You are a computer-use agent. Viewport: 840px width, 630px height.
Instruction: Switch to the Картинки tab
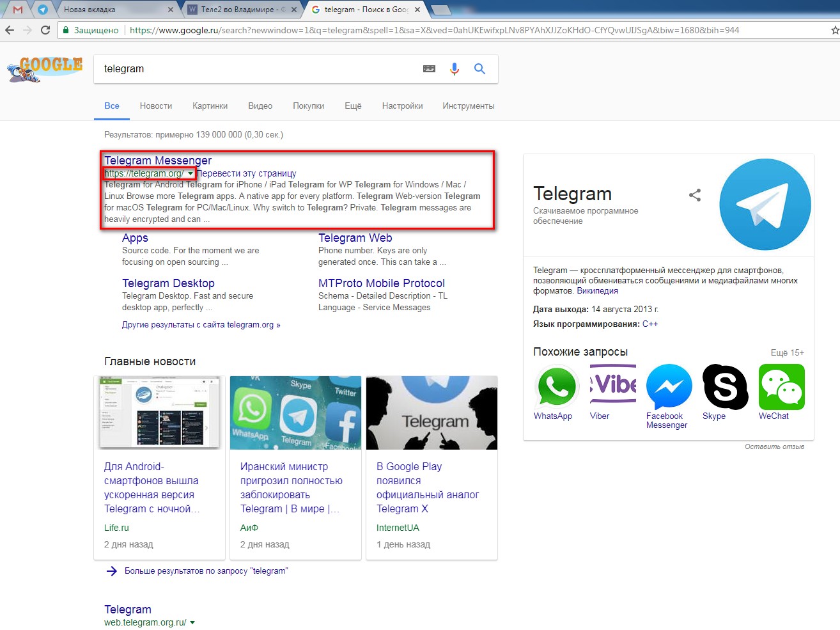210,106
